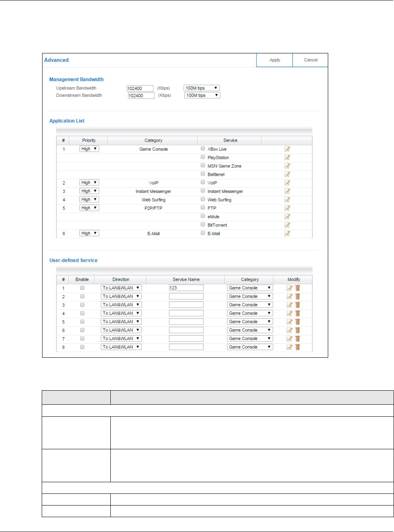
Task: Check the XBox Live service checkbox
Action: click(203, 149)
